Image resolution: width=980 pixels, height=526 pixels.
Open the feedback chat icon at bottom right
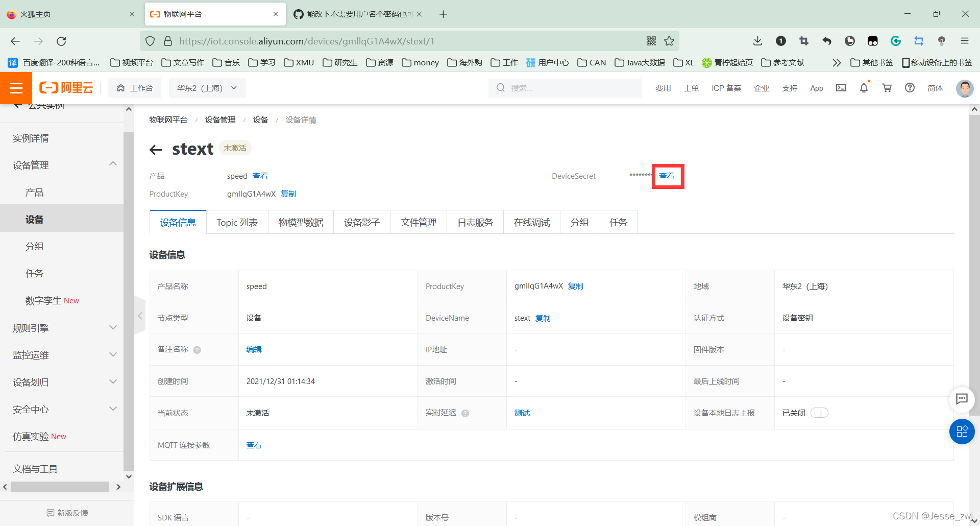(962, 399)
